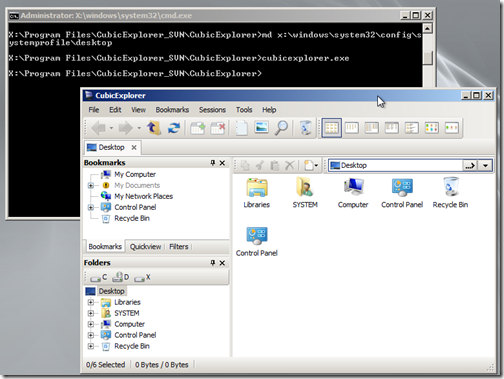
Task: Switch to the Bookmarks bottom tab
Action: coord(105,246)
